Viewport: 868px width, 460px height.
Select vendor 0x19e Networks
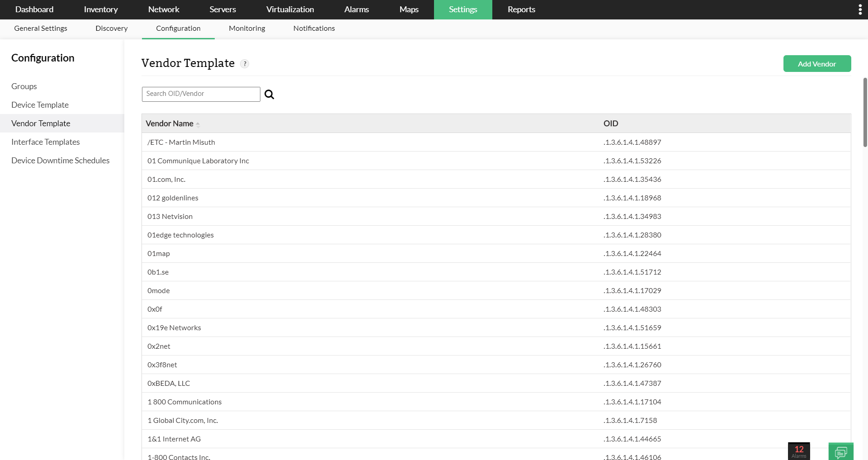click(x=174, y=328)
